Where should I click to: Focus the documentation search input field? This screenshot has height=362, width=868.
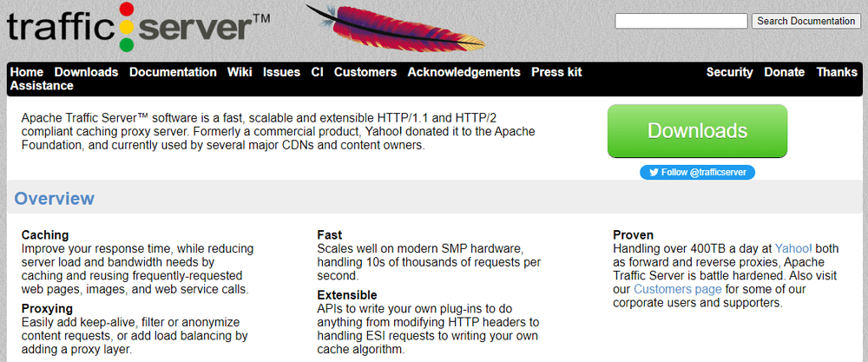(681, 21)
